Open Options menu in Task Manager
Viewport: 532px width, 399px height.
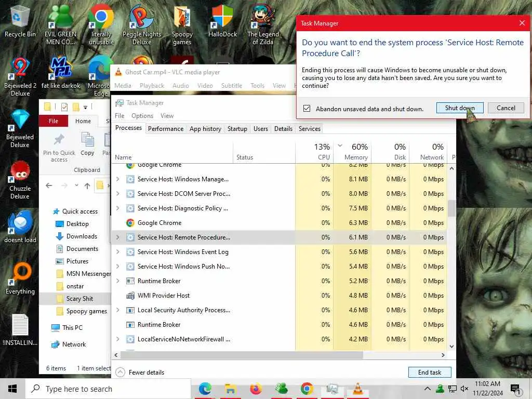pos(142,116)
